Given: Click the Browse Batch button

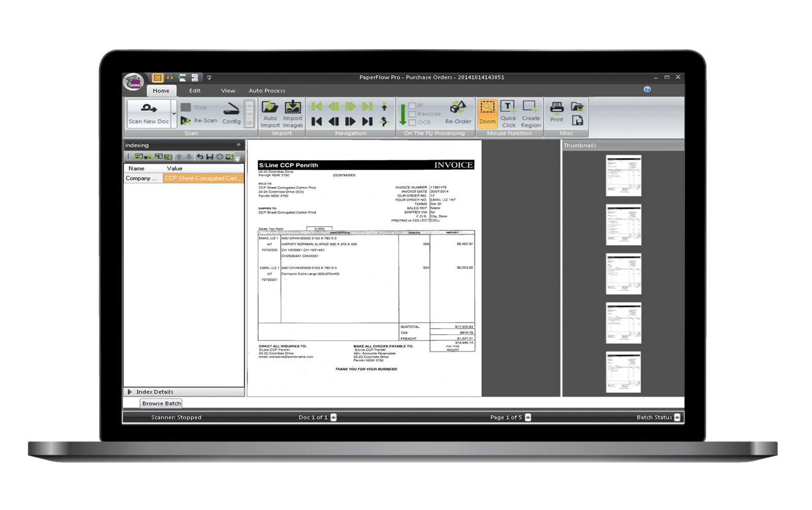Looking at the screenshot, I should [x=161, y=403].
